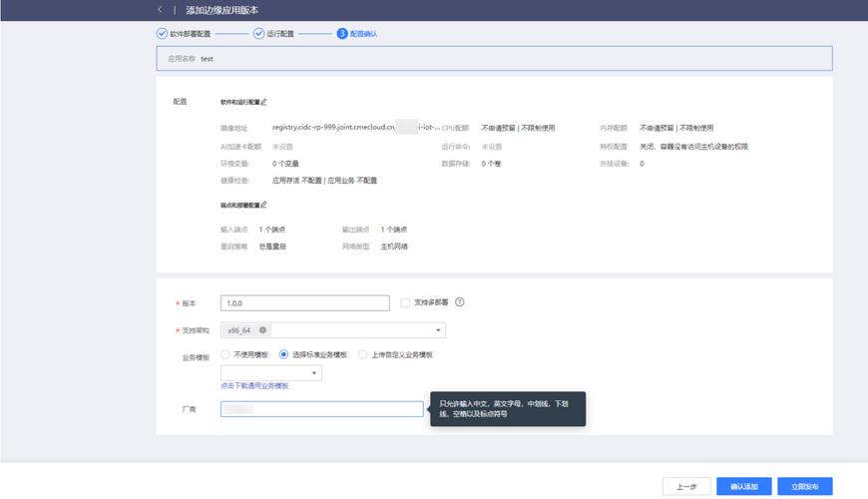Click the 添加边缘应用版本 page title
This screenshot has height=499, width=868.
221,10
